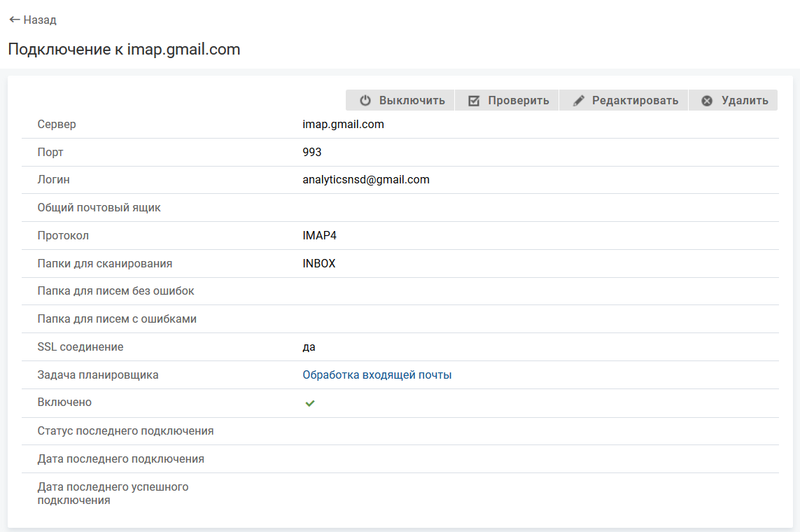Image resolution: width=800 pixels, height=532 pixels.
Task: Click the pencil icon on Редактировать
Action: point(578,100)
